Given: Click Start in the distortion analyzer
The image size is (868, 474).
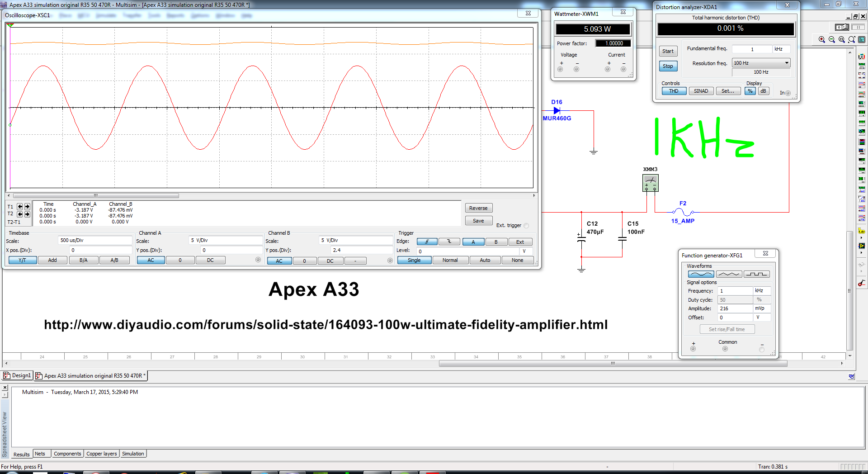Looking at the screenshot, I should (x=668, y=51).
